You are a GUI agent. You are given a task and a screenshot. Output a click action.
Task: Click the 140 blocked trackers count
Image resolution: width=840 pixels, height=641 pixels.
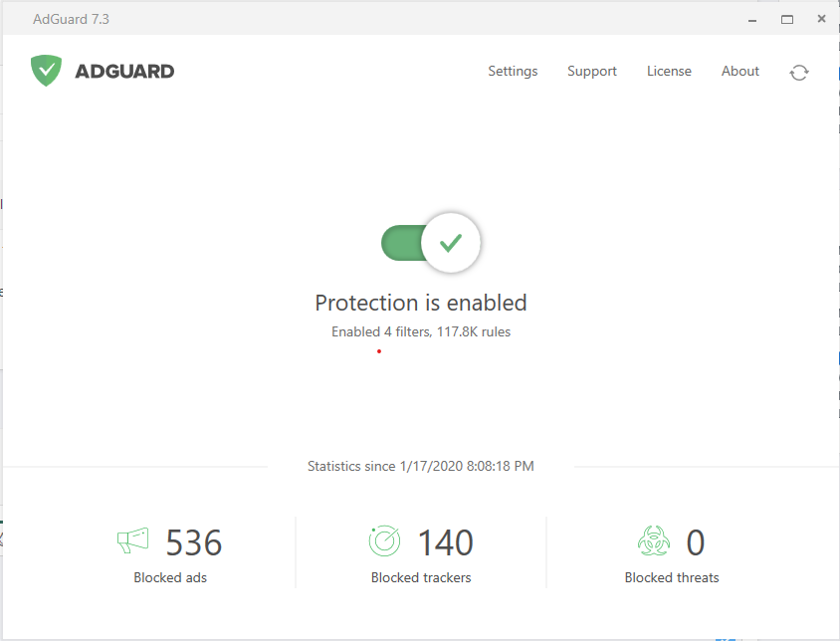pyautogui.click(x=445, y=542)
